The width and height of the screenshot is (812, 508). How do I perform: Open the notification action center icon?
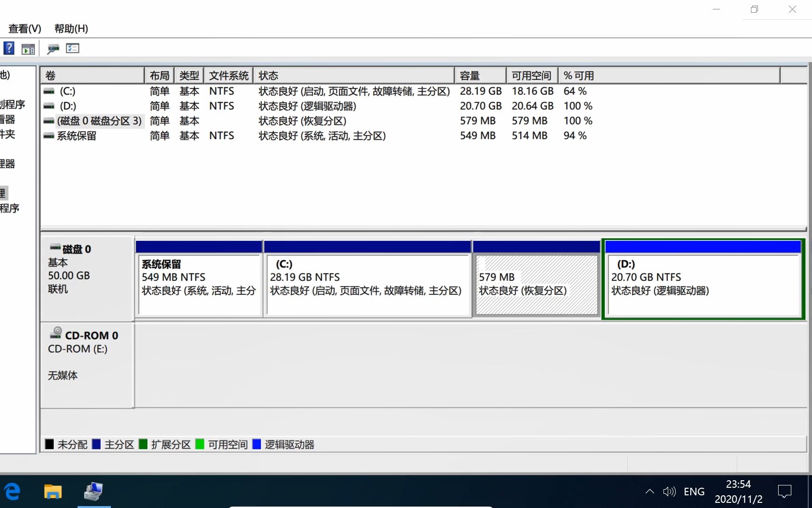pos(785,492)
